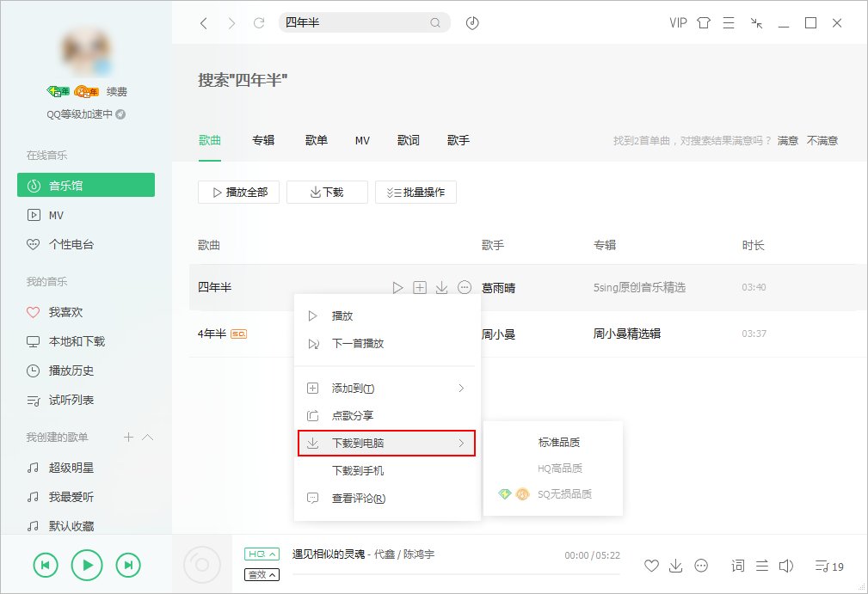Image resolution: width=868 pixels, height=594 pixels.
Task: Switch to the 专辑 tab
Action: tap(263, 139)
